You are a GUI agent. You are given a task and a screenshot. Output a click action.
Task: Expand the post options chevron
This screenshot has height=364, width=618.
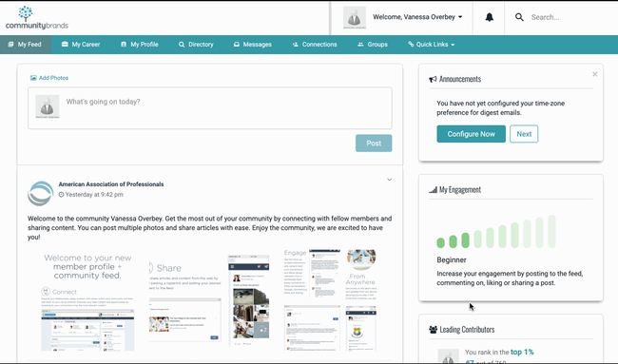pos(389,180)
